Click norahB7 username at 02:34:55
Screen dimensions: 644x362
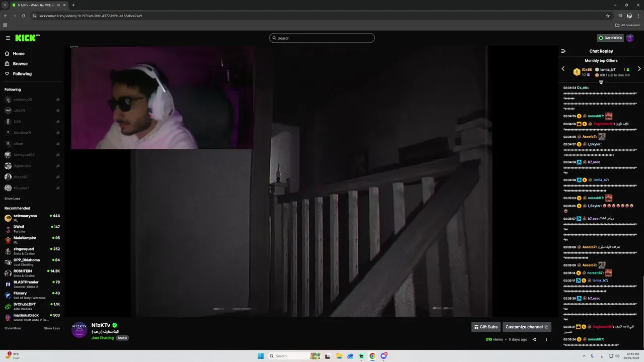point(596,116)
